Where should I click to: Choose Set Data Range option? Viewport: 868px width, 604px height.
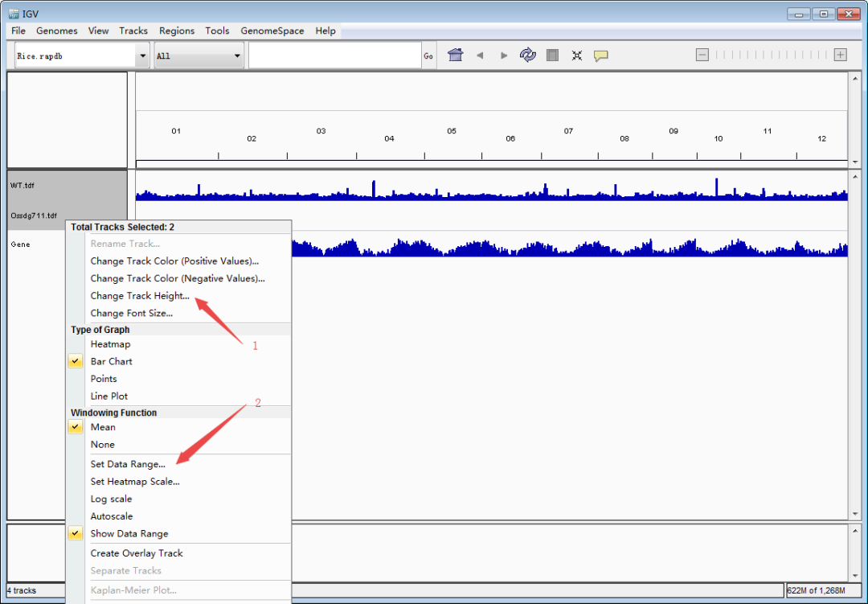click(x=127, y=464)
